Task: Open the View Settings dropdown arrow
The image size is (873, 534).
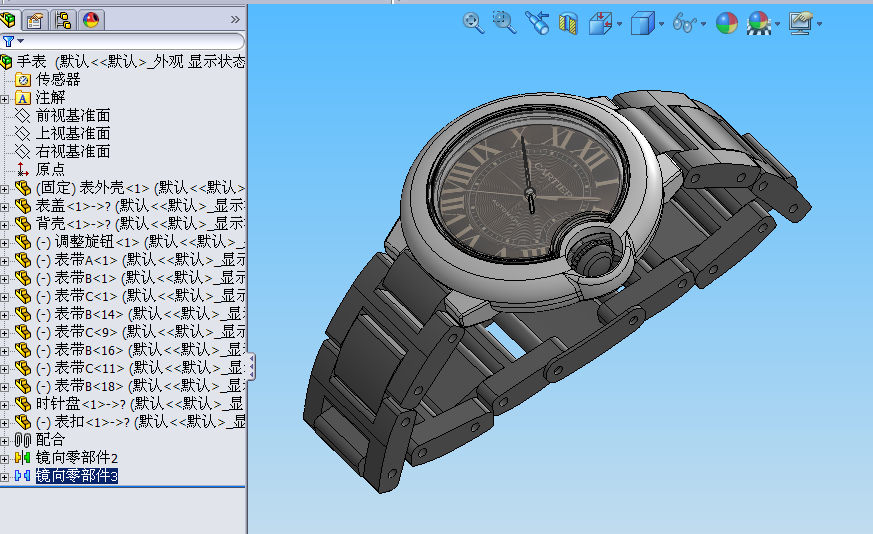Action: [x=820, y=24]
